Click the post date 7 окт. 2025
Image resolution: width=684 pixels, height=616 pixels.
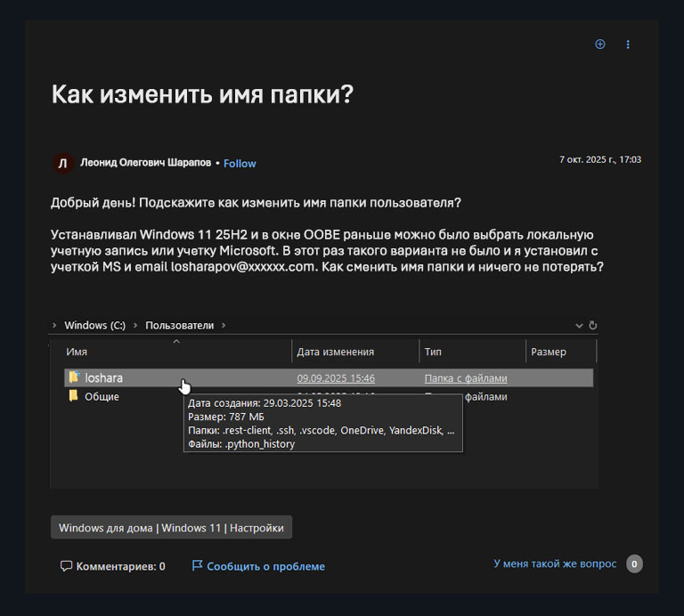[600, 159]
